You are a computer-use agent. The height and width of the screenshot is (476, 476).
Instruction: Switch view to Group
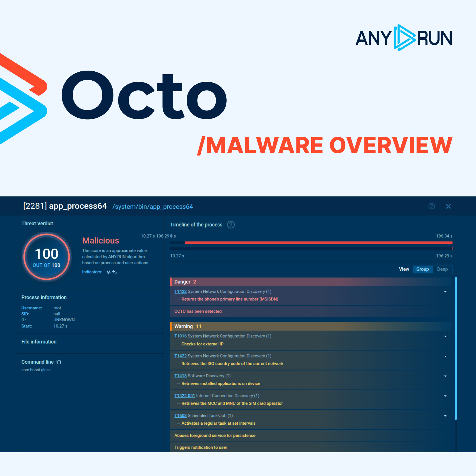pyautogui.click(x=423, y=269)
